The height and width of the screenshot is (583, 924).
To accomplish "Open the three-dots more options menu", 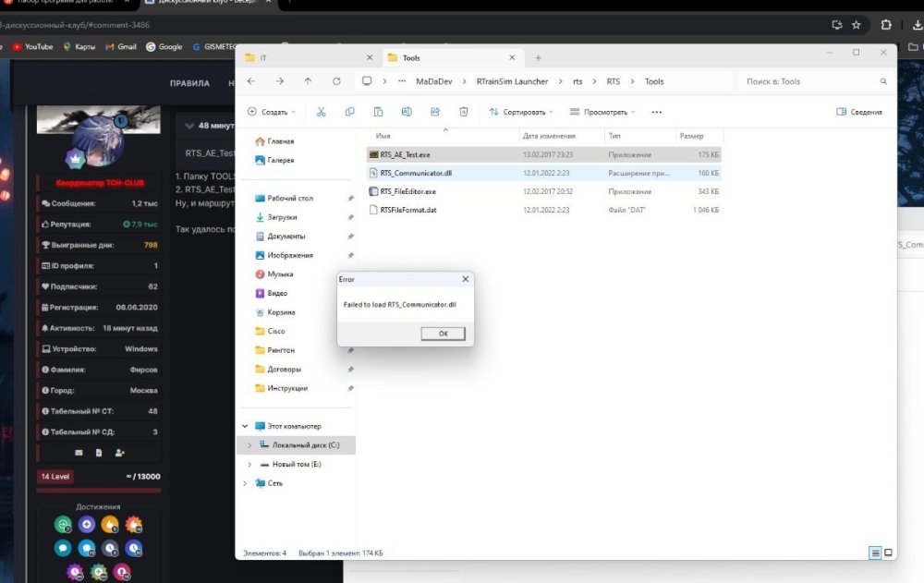I will pos(657,112).
